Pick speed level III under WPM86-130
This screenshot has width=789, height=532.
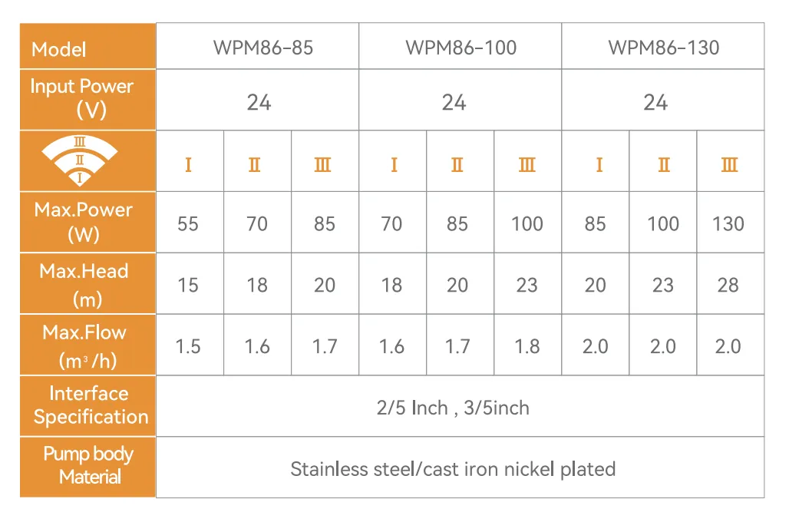(729, 165)
